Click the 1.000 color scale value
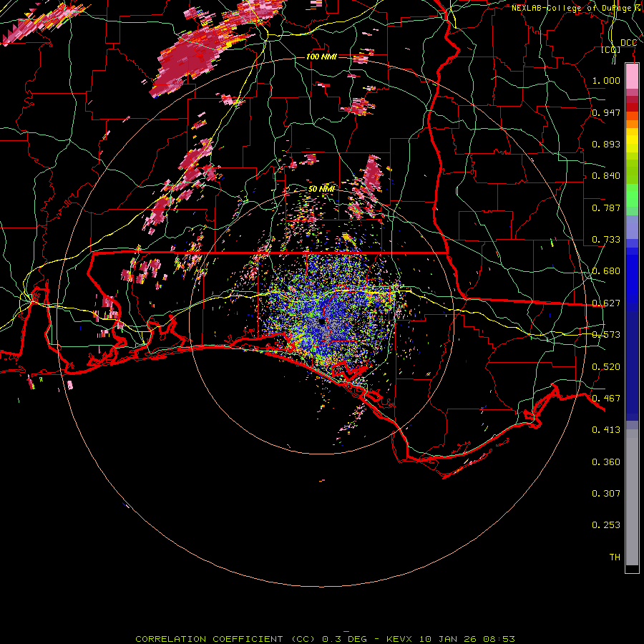Viewport: 644px width, 644px height. click(606, 80)
